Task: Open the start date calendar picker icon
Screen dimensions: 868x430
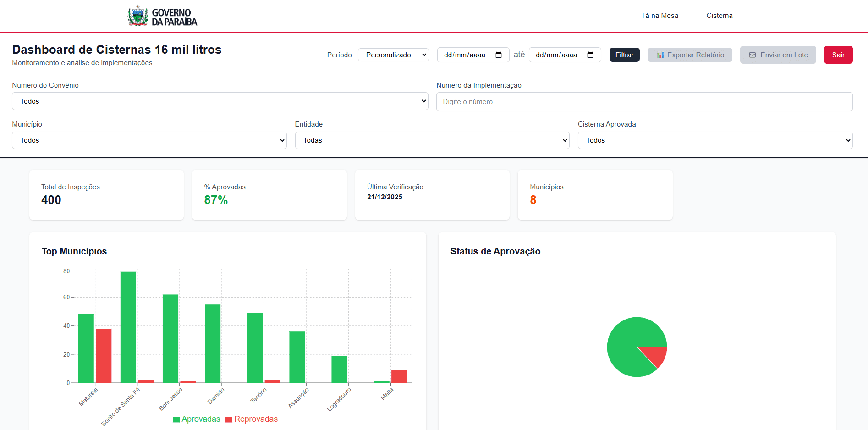Action: coord(499,55)
